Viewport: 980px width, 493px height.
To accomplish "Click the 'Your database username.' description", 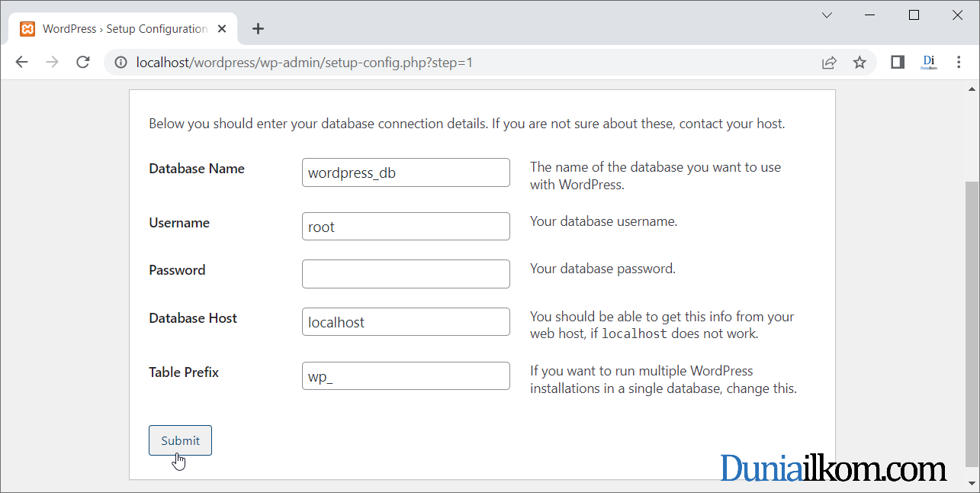I will pos(603,221).
